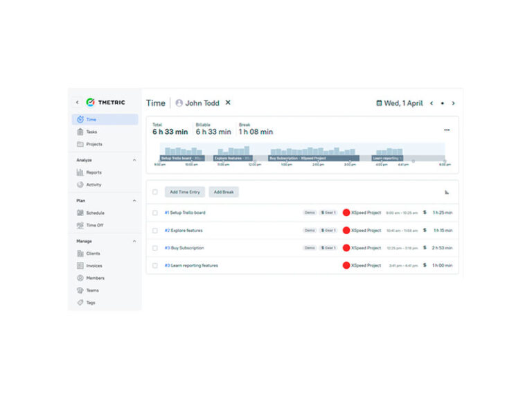
Task: Open the #1 Setup Trello board link
Action: (x=185, y=213)
